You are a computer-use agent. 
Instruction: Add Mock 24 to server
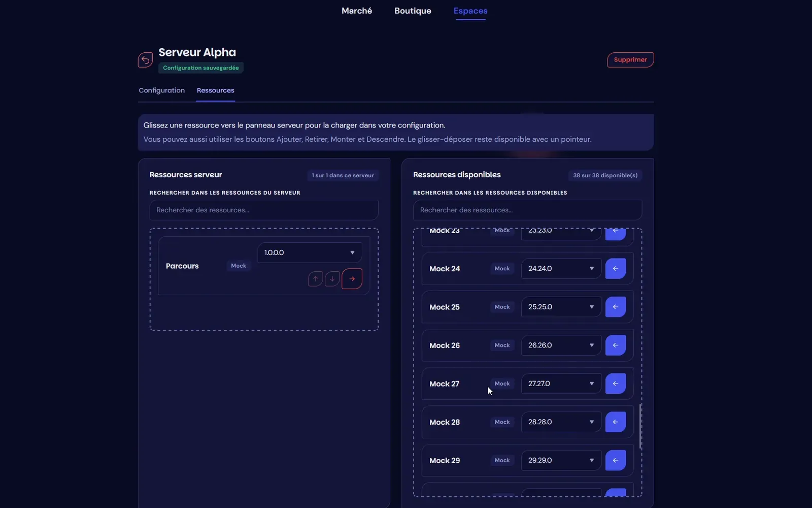click(x=615, y=269)
